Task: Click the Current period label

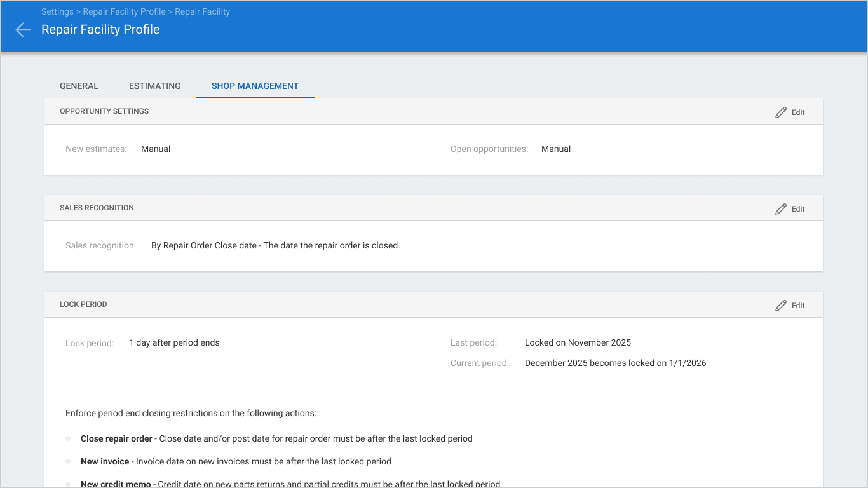Action: 480,363
